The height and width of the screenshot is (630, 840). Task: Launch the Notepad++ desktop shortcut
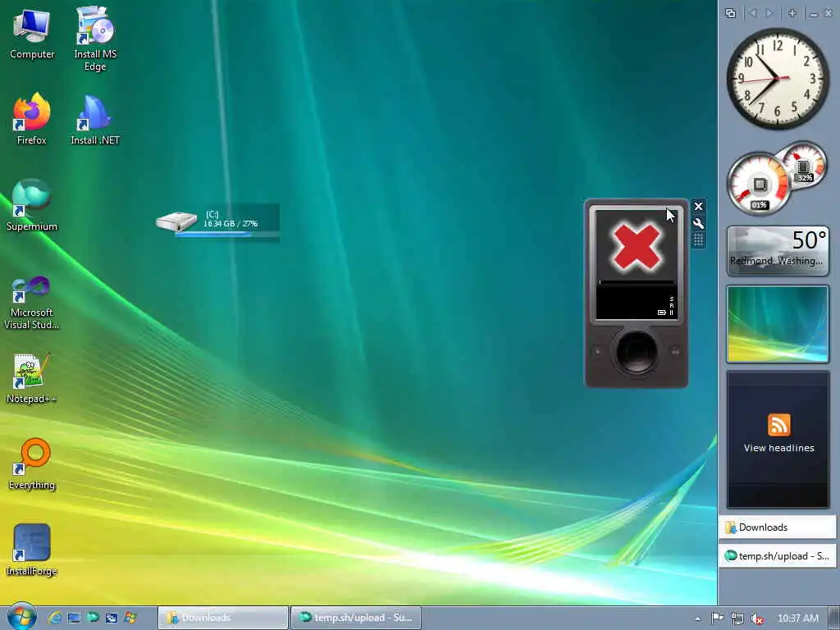coord(32,378)
